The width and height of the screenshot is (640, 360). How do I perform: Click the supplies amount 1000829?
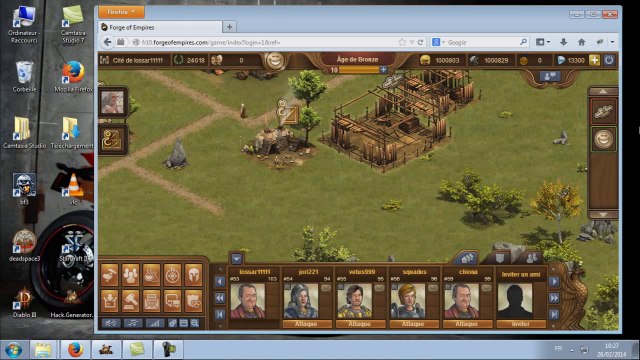click(496, 60)
